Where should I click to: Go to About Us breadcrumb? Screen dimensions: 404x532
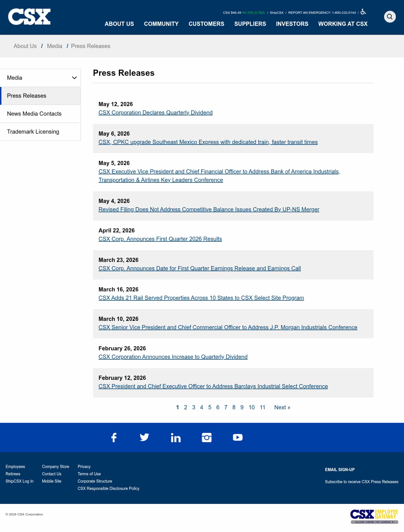[x=25, y=46]
